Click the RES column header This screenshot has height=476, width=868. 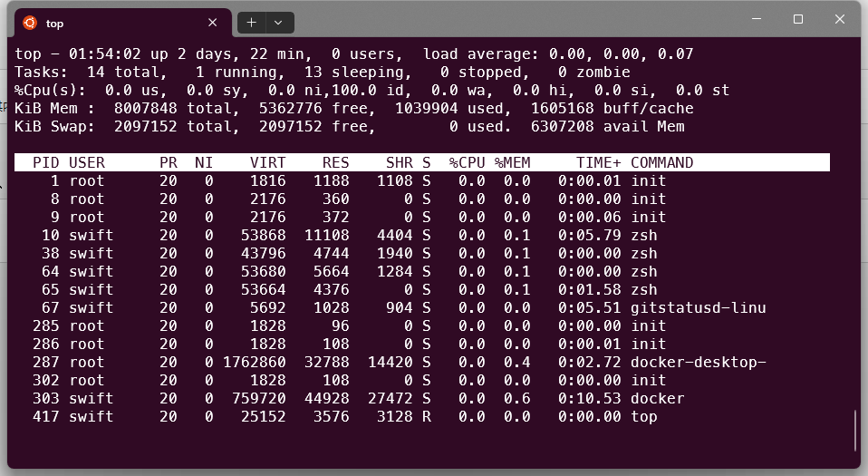coord(336,163)
